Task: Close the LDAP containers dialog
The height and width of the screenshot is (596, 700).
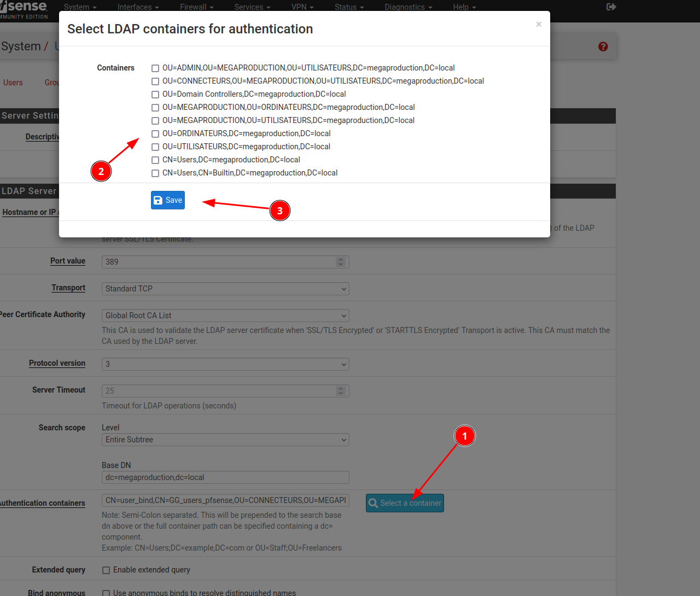Action: pyautogui.click(x=539, y=24)
